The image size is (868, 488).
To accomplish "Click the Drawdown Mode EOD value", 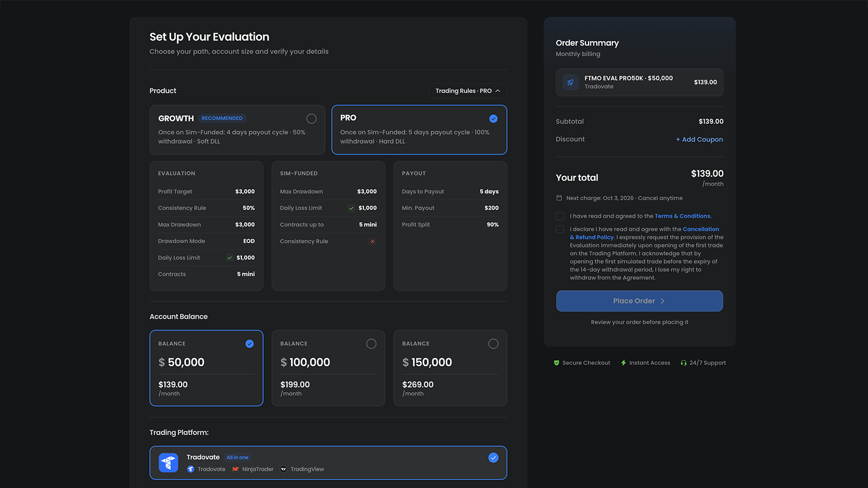I will pyautogui.click(x=249, y=241).
